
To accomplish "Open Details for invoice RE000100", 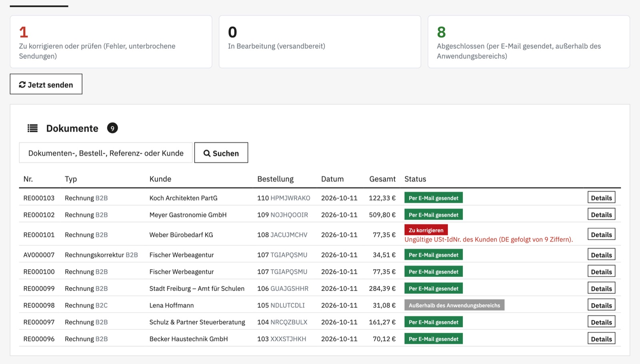I will pos(601,272).
